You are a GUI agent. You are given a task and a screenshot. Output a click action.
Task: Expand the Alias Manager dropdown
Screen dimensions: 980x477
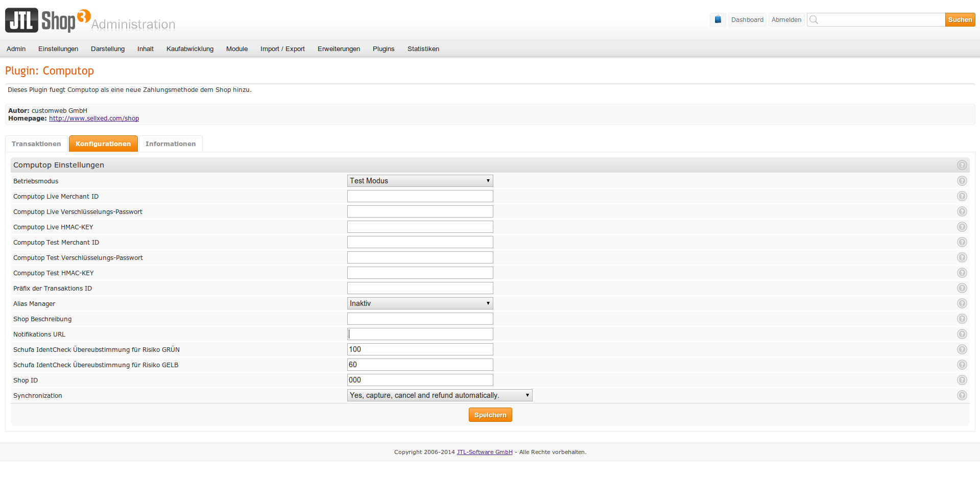pyautogui.click(x=420, y=303)
